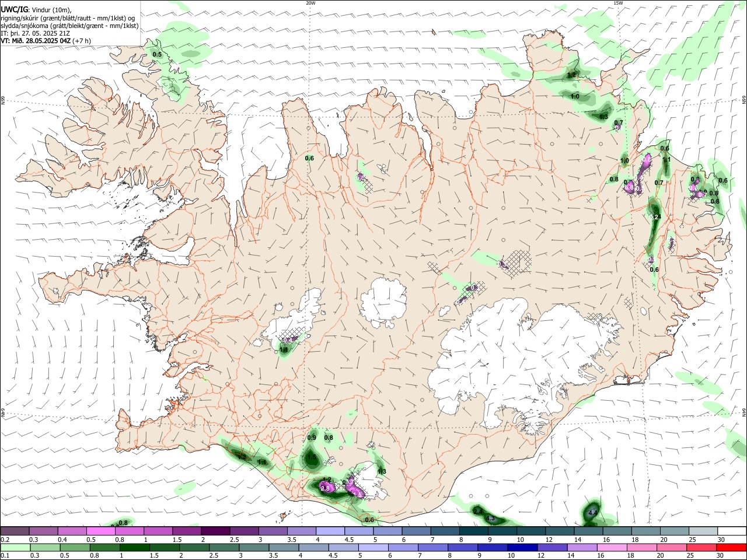This screenshot has width=747, height=560.
Task: Select the 0.5 value over the Westfjords
Action: pos(157,54)
